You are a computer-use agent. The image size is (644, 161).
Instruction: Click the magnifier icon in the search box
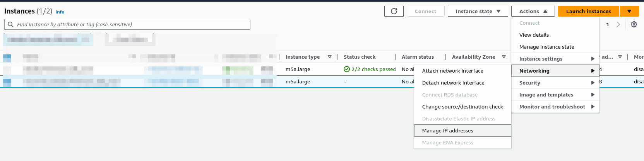[11, 24]
